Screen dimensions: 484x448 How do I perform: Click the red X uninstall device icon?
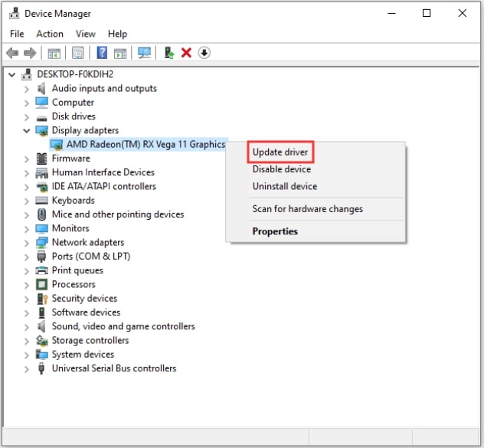186,53
